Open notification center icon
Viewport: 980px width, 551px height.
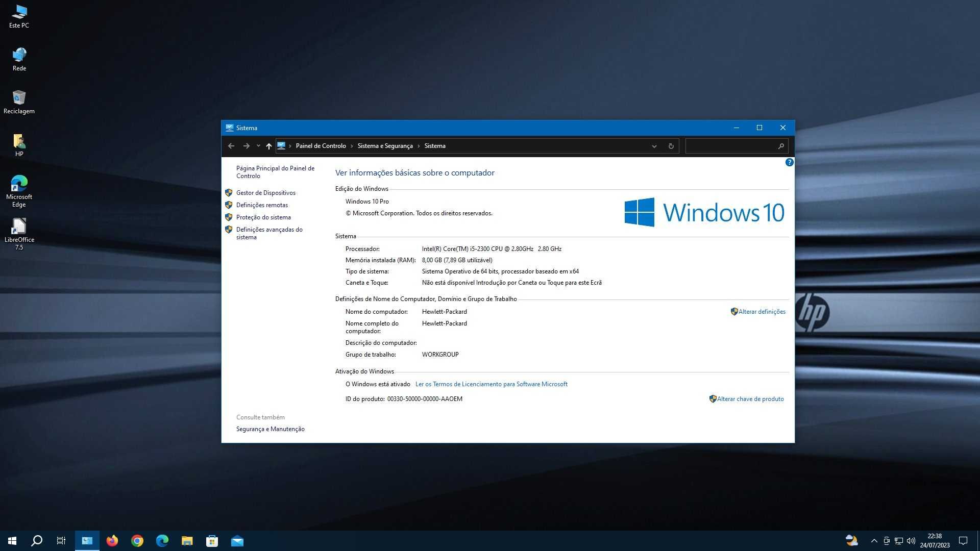[963, 541]
